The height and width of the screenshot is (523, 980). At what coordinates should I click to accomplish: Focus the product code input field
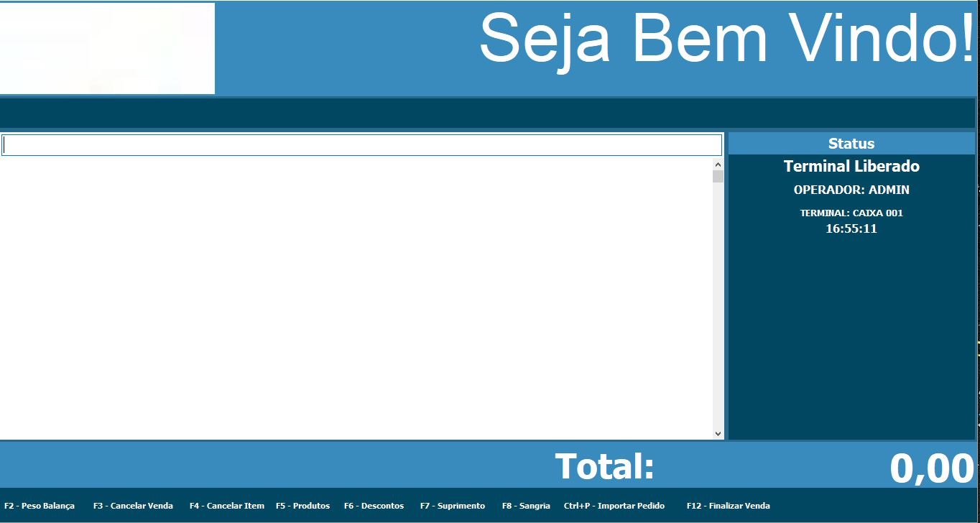point(361,145)
